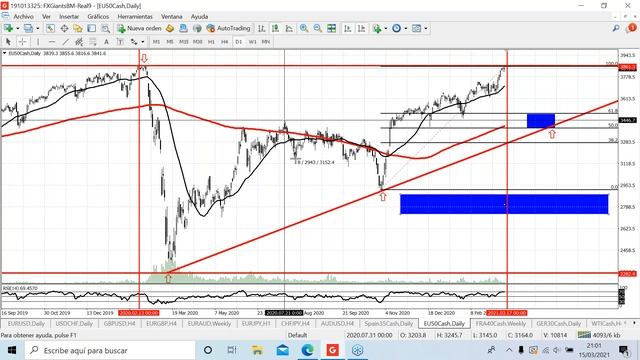640x360 pixels.
Task: Expand the Indicators dropdown arrow
Action: [385, 29]
